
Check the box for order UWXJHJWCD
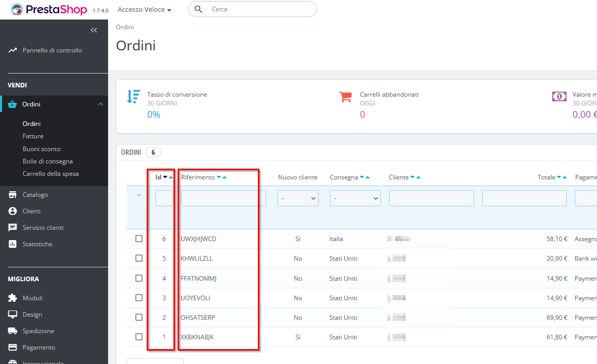click(139, 239)
